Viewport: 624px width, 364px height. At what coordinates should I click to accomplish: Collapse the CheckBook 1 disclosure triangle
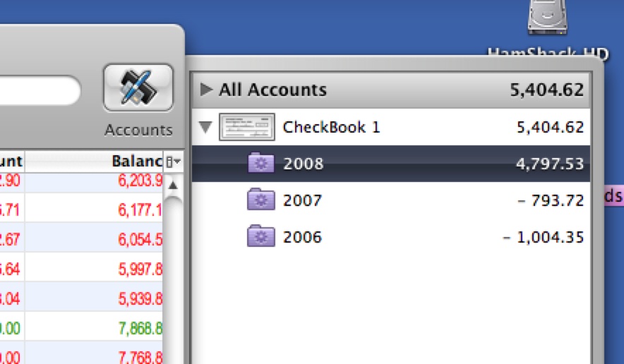coord(205,127)
